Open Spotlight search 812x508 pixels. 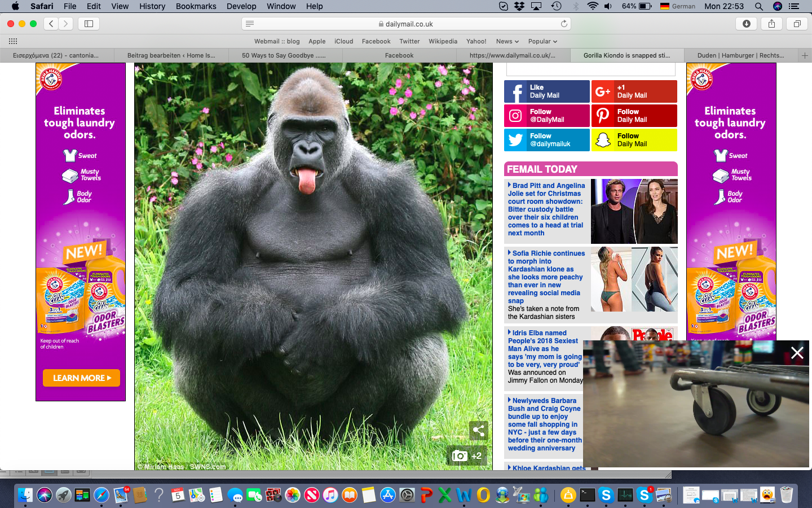coord(759,6)
